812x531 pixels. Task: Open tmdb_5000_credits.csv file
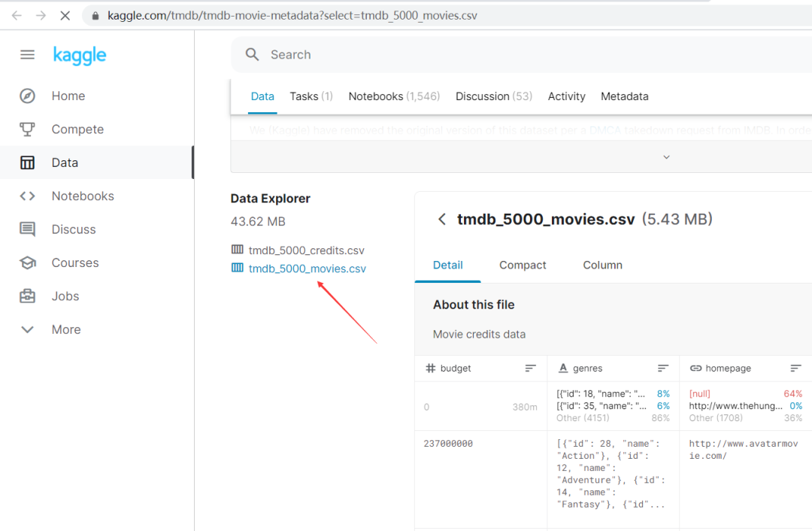point(307,250)
